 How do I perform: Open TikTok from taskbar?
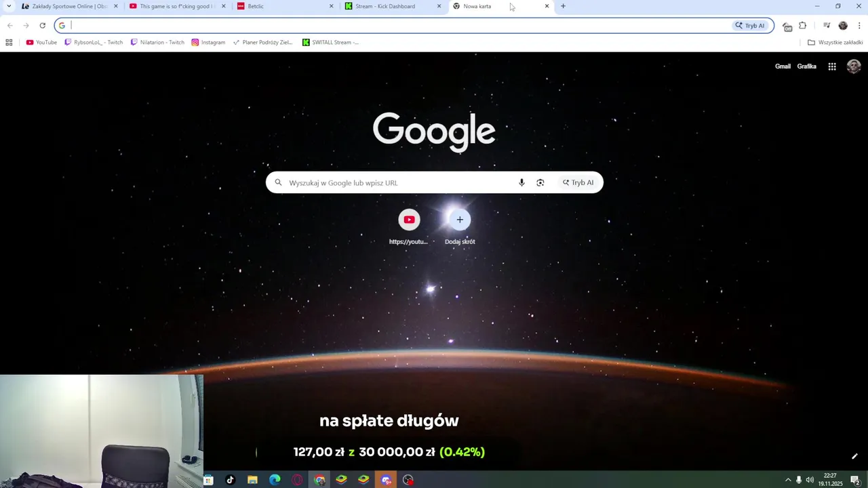click(x=230, y=480)
